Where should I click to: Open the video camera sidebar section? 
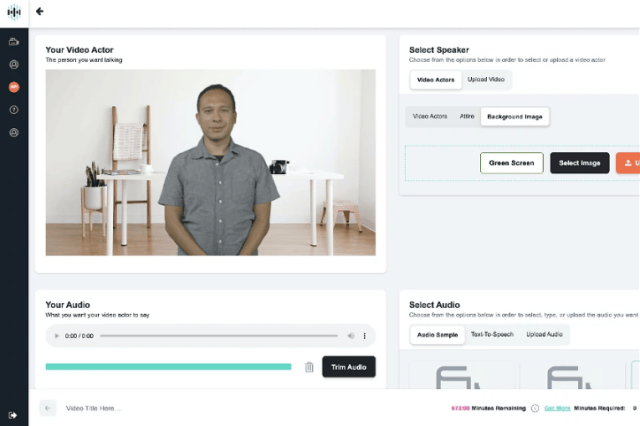click(14, 42)
